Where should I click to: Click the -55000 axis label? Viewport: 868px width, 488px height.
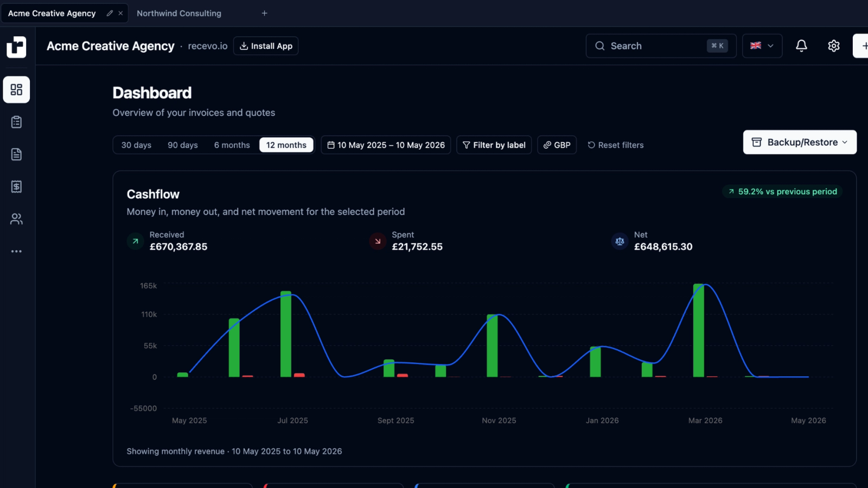pos(143,408)
